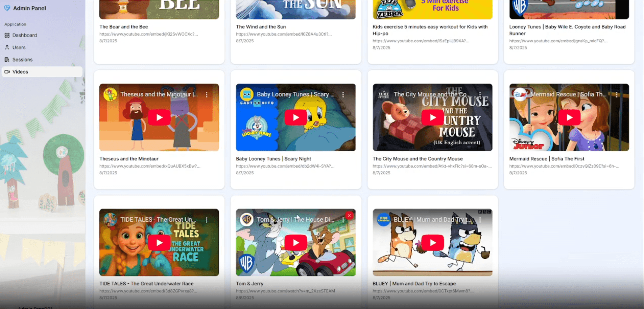Click the WB channel avatar on Tom & Jerry
The width and height of the screenshot is (644, 309).
click(x=246, y=220)
